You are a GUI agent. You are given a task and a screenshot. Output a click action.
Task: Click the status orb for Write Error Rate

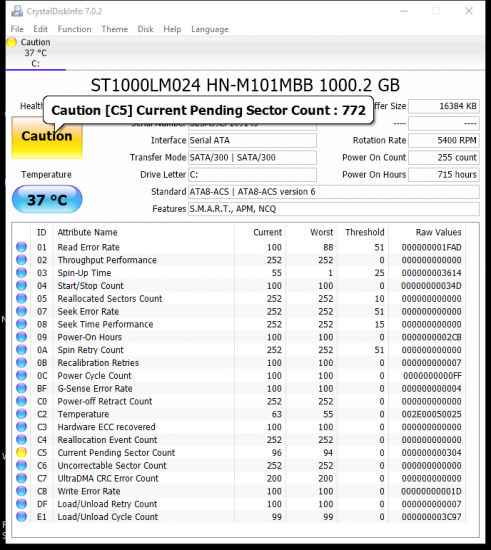(x=21, y=491)
